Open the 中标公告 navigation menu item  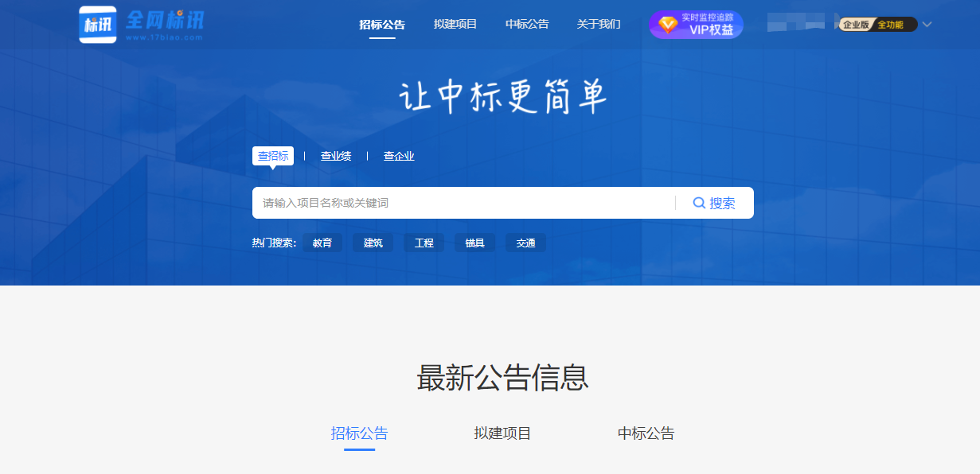[526, 24]
